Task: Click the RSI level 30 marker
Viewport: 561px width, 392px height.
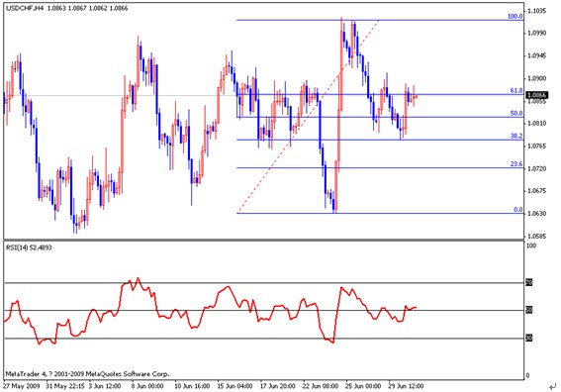Action: 529,338
